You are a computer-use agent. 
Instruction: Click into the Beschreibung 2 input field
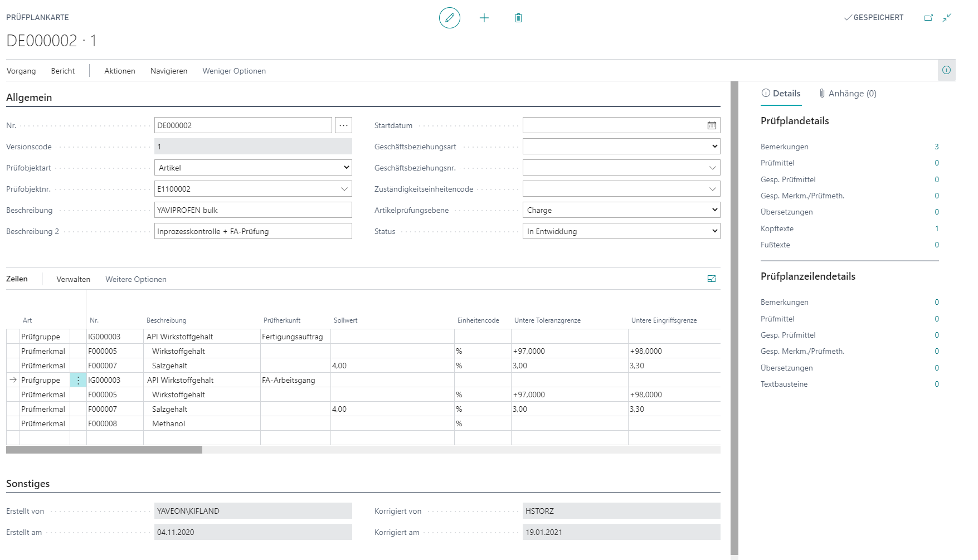point(253,231)
